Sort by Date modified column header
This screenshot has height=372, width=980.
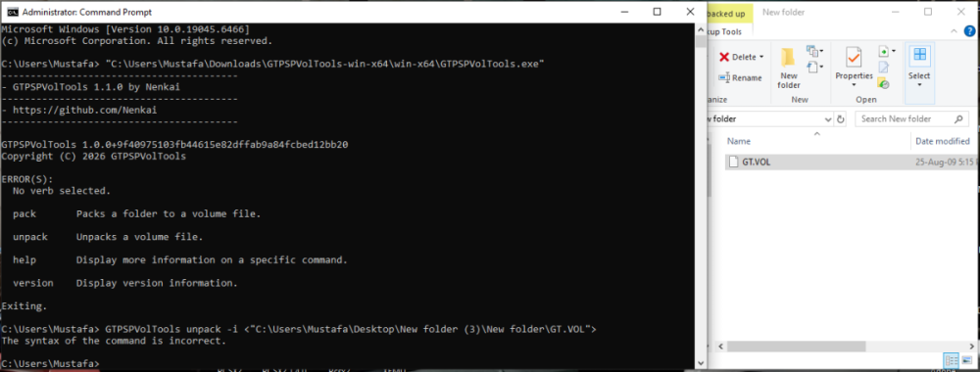(943, 141)
